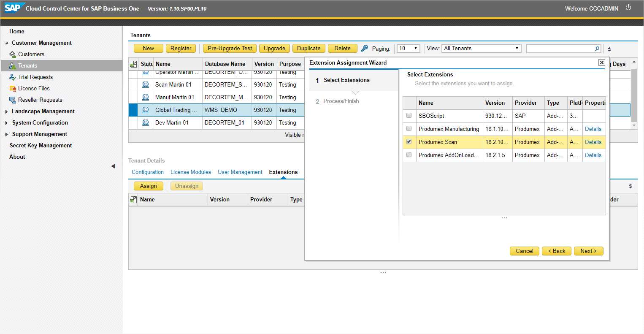The image size is (644, 334).
Task: Click column settings icon in Extensions table
Action: tap(133, 200)
